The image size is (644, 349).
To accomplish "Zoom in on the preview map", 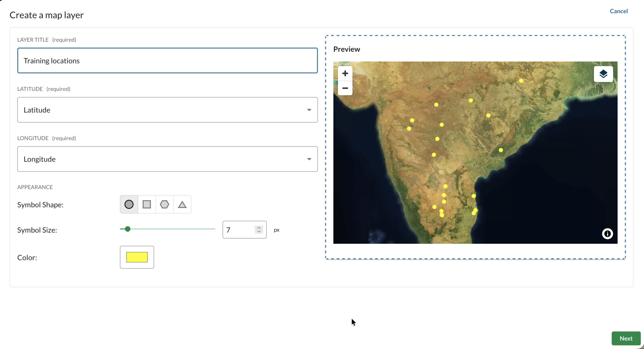I will click(345, 74).
